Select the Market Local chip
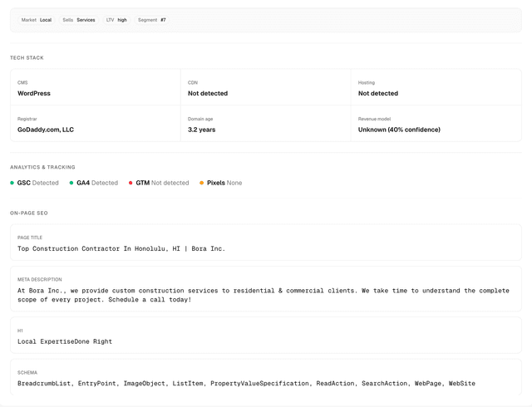This screenshot has width=532, height=407. [x=36, y=20]
